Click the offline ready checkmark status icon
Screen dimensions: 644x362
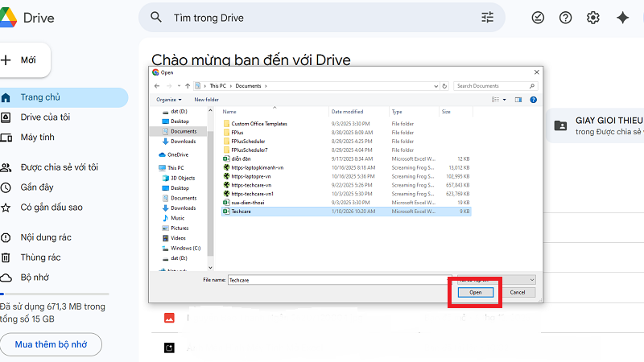click(539, 18)
